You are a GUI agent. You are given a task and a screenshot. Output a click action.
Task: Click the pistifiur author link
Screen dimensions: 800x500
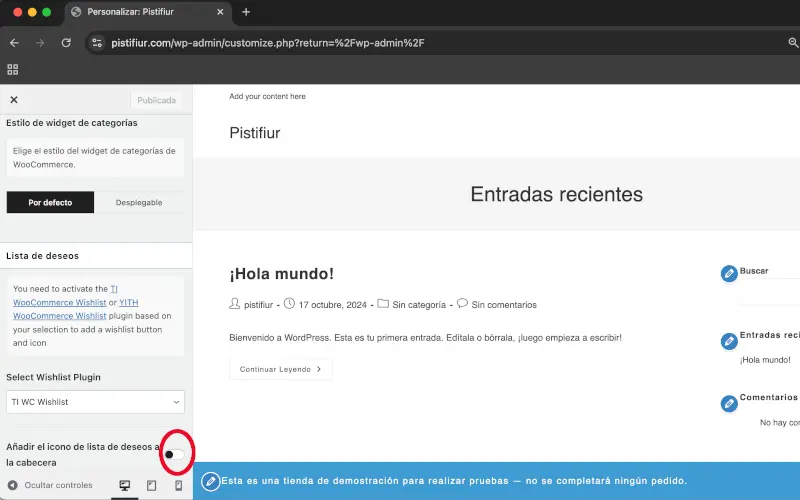(258, 305)
